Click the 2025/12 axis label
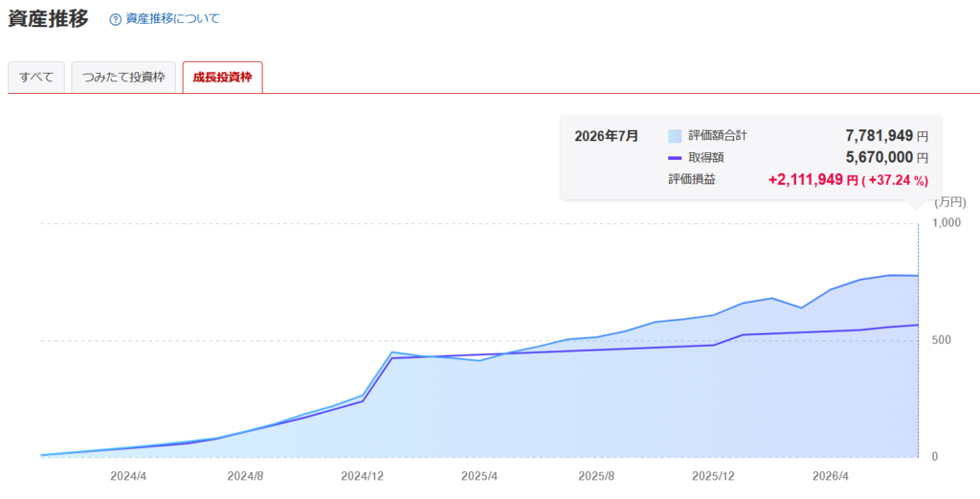980x499 pixels. tap(713, 476)
